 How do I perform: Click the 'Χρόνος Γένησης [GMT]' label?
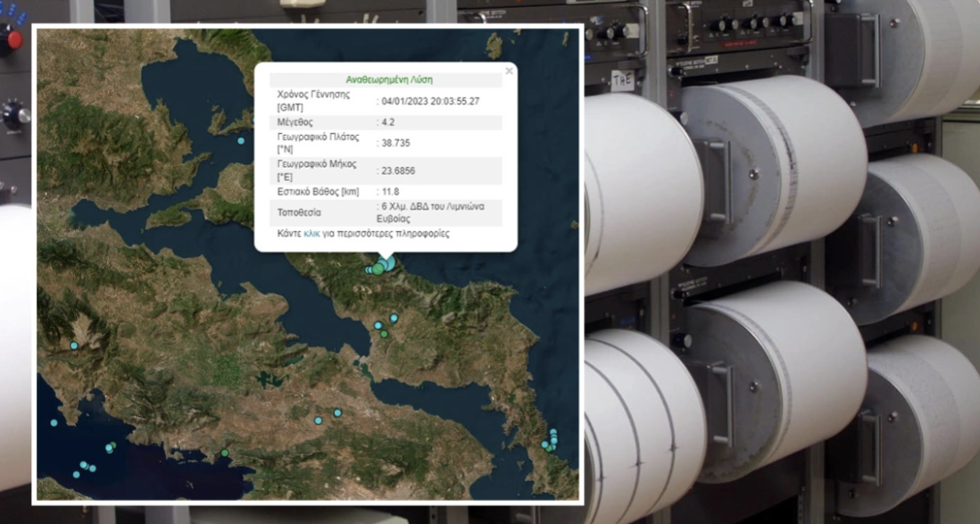tap(313, 100)
